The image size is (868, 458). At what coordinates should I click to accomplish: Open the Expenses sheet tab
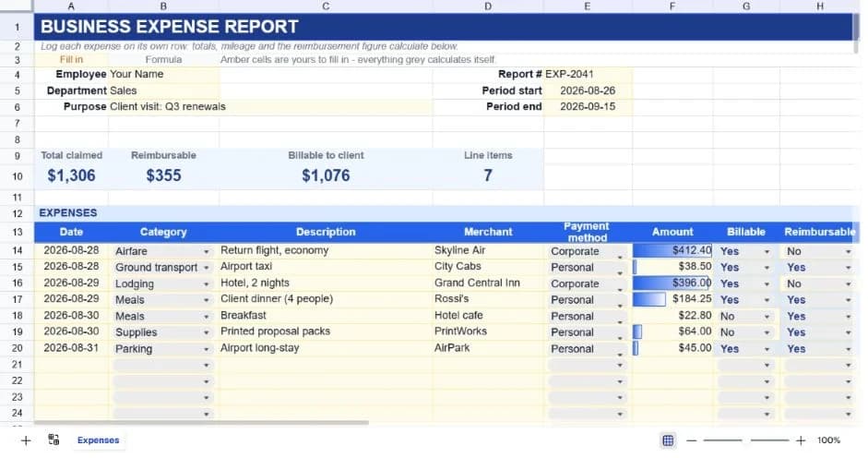click(98, 440)
